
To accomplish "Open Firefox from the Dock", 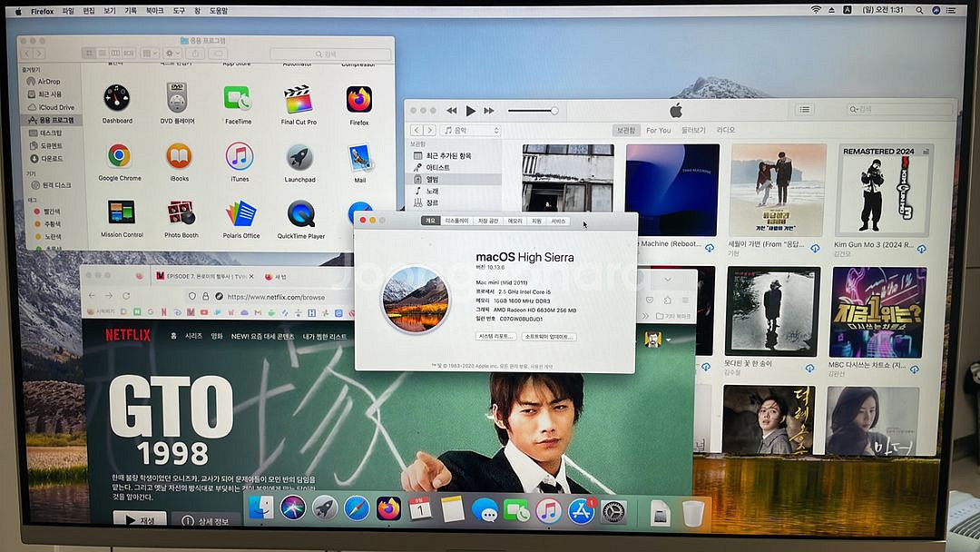I will click(388, 508).
